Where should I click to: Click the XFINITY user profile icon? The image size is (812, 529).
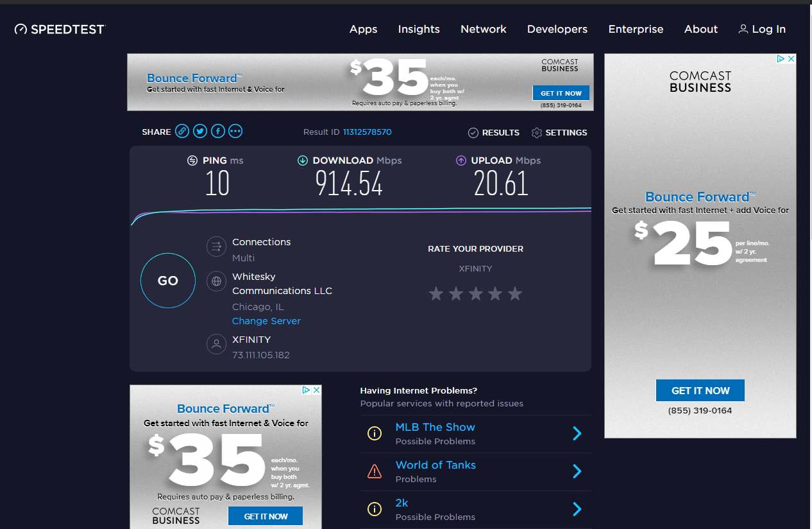point(217,344)
